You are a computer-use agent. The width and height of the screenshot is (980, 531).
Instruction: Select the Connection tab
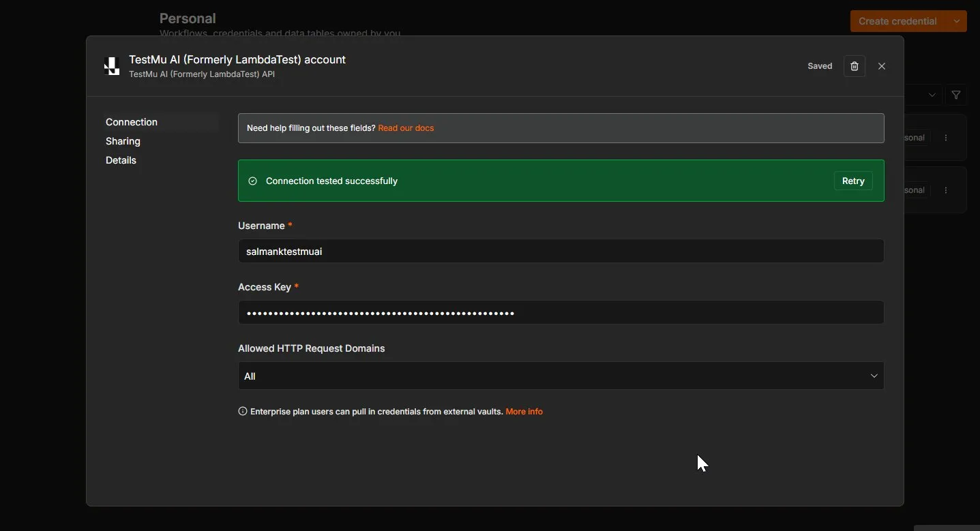click(x=132, y=122)
